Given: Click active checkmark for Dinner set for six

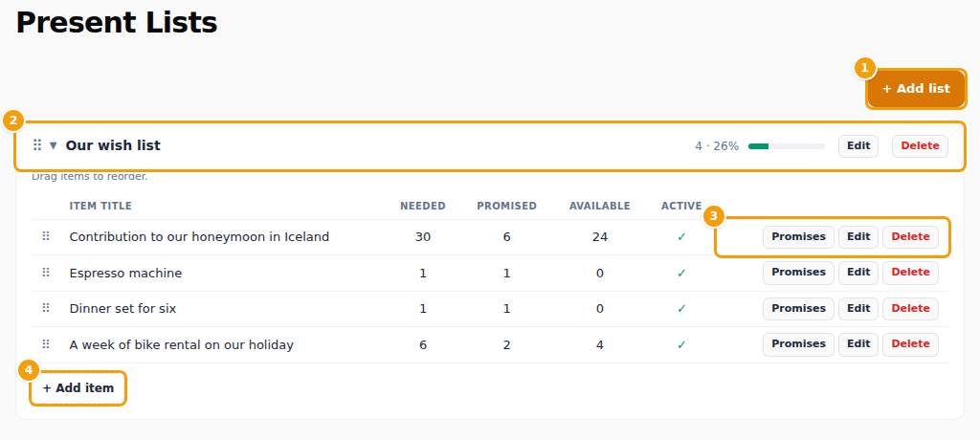Looking at the screenshot, I should point(681,309).
